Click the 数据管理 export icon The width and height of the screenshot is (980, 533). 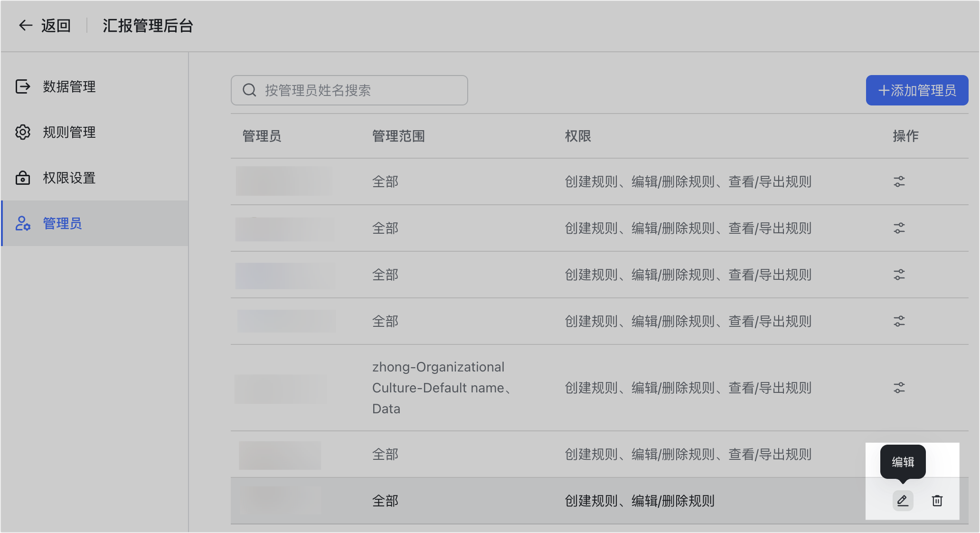click(23, 86)
